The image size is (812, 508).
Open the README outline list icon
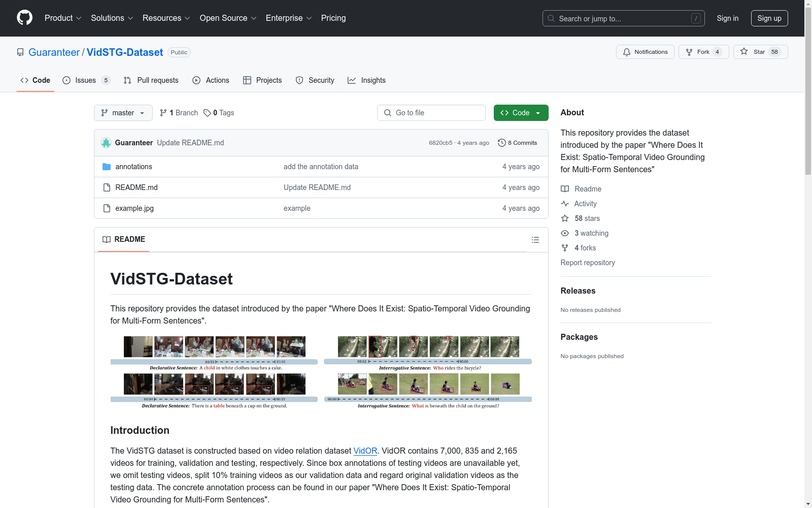pyautogui.click(x=535, y=240)
